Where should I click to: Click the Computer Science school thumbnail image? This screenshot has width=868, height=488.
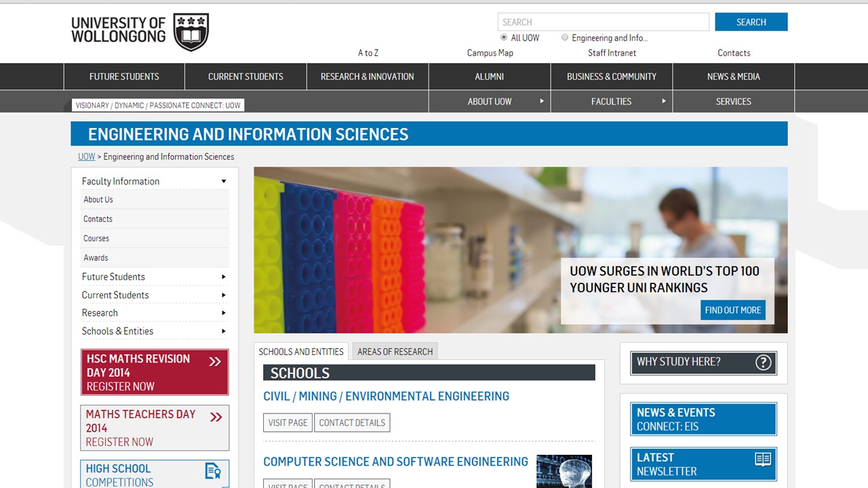564,472
